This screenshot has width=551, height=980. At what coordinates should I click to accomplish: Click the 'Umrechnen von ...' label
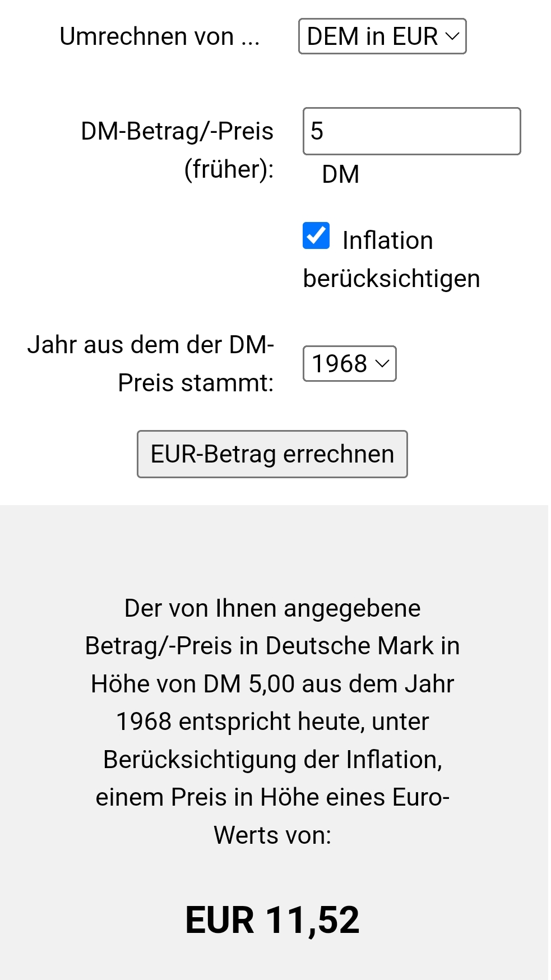tap(159, 36)
